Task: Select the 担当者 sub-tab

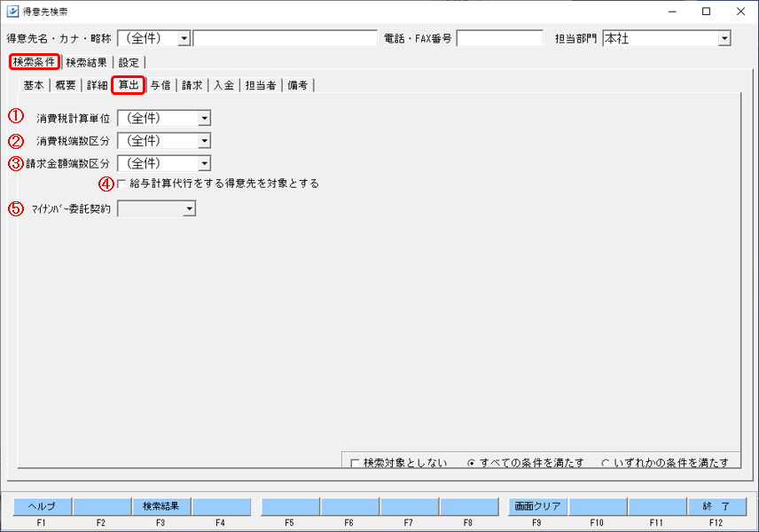Action: [261, 85]
